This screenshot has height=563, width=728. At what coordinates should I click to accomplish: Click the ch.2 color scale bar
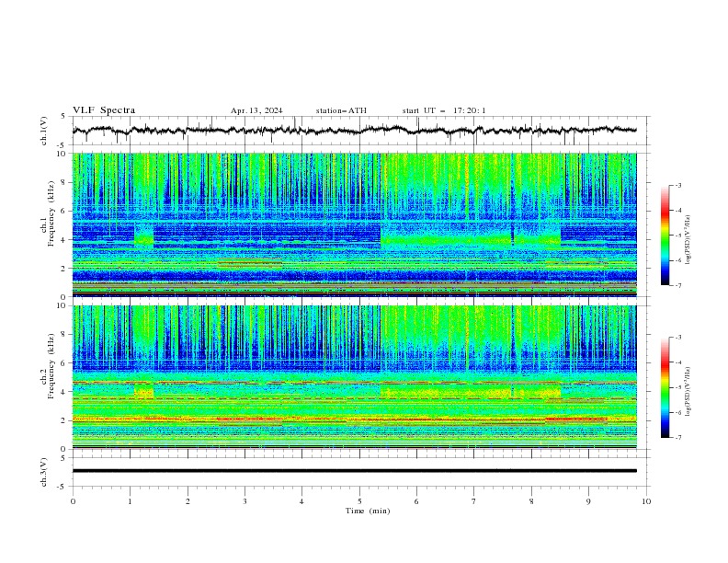665,387
